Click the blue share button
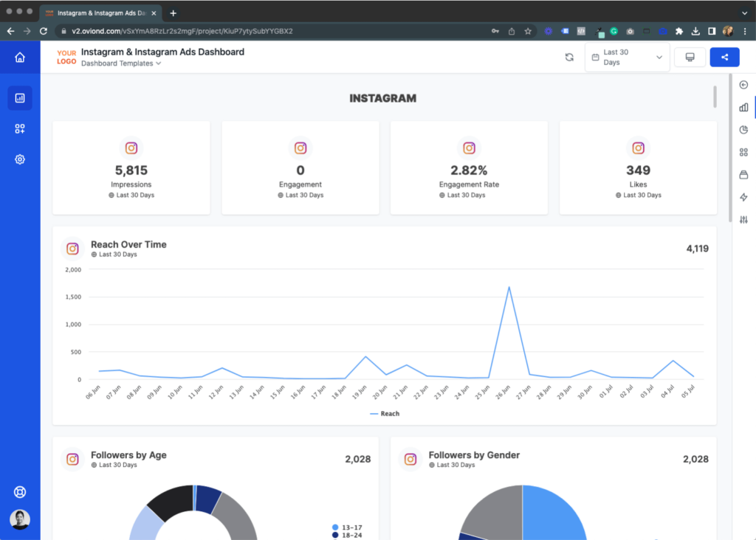This screenshot has width=756, height=540. (x=725, y=58)
